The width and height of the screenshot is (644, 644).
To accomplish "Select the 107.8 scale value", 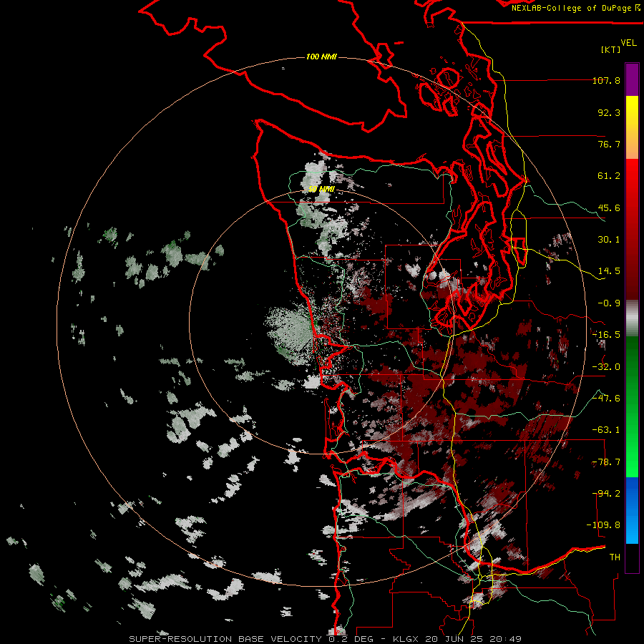I will coord(606,80).
